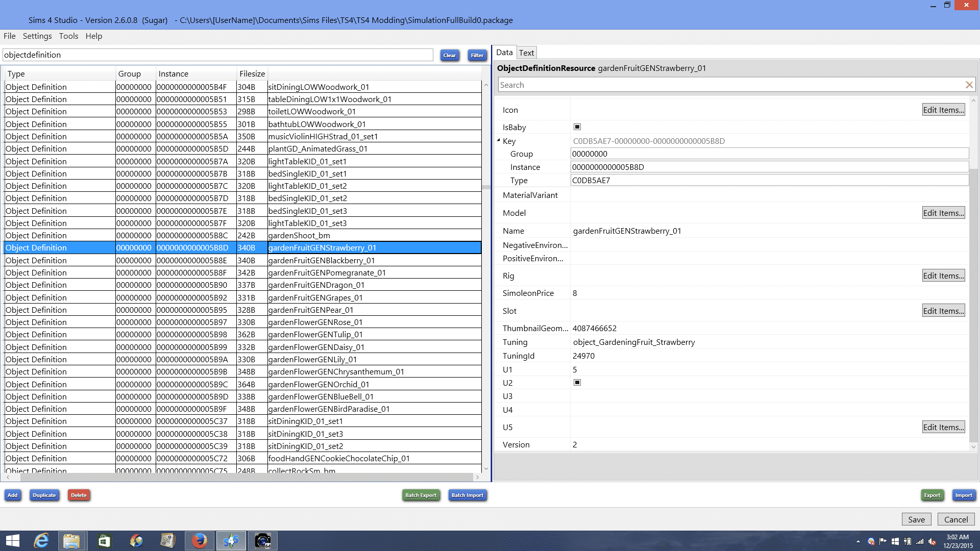
Task: Click the Save button
Action: coord(916,519)
